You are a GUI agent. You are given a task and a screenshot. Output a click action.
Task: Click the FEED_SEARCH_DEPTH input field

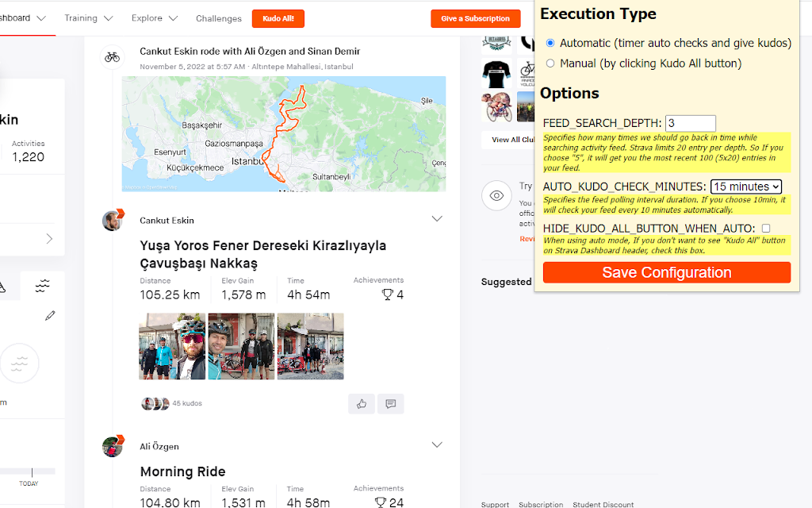691,123
